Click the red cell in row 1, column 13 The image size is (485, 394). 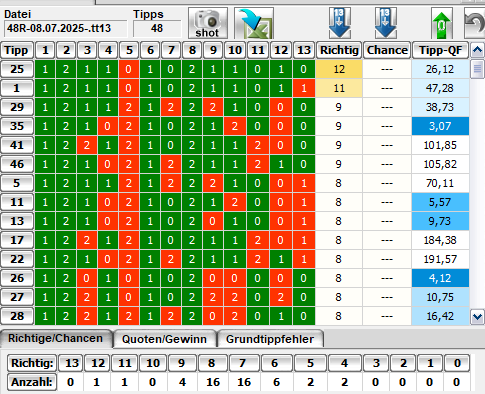(304, 88)
